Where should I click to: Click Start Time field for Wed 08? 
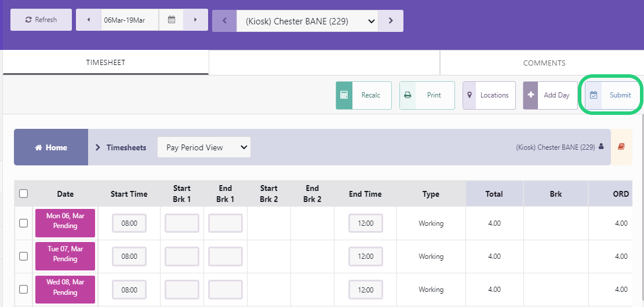[x=129, y=290]
